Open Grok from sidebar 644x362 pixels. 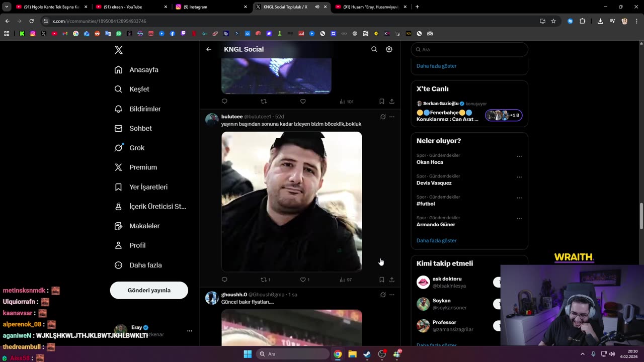pyautogui.click(x=129, y=148)
